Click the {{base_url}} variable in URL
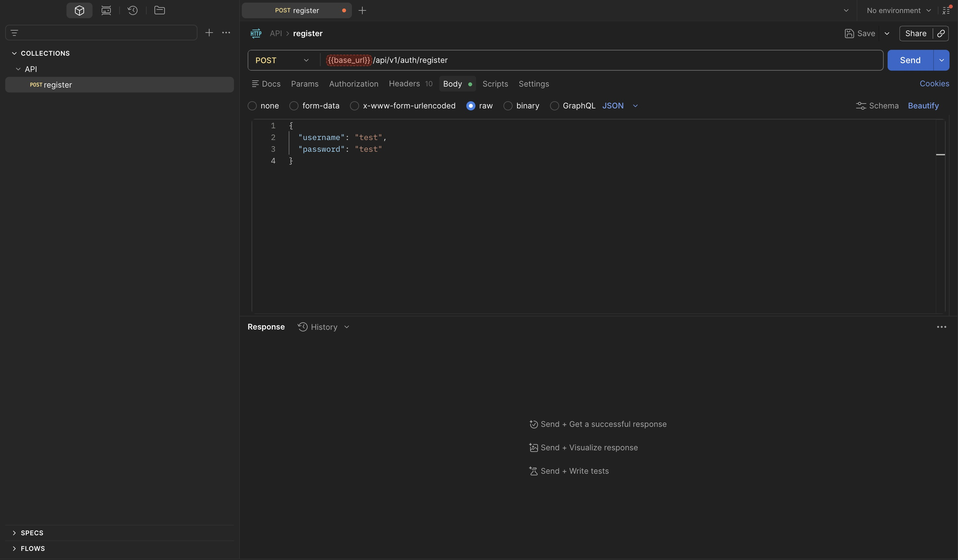The width and height of the screenshot is (958, 560). tap(349, 61)
